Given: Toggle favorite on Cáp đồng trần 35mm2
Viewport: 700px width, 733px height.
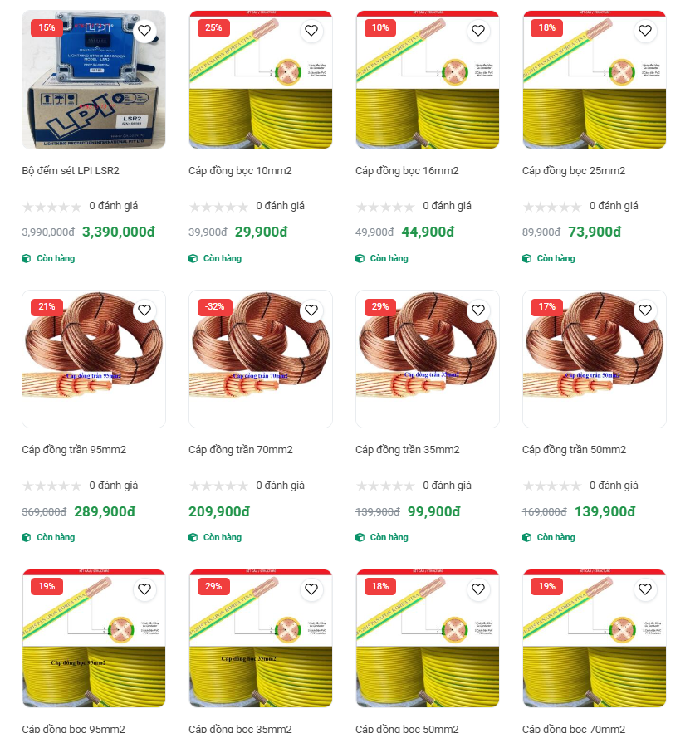Looking at the screenshot, I should (x=478, y=310).
